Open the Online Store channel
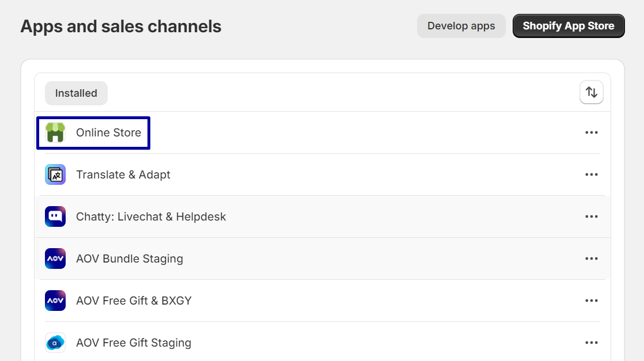Screen dimensions: 644x361 108,132
